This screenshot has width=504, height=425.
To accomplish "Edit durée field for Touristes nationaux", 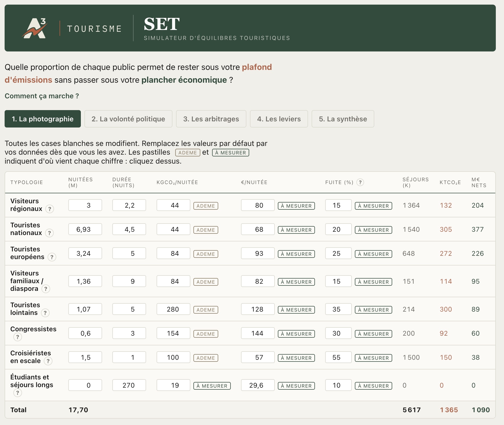I will point(129,229).
